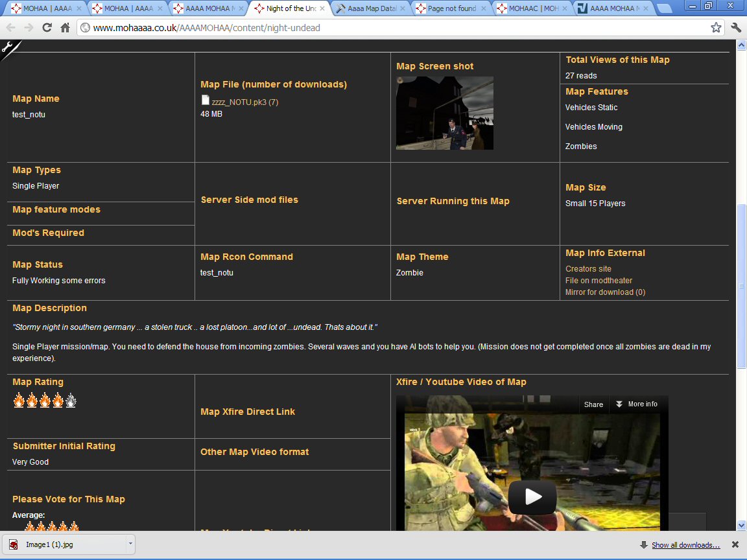Click the 'Single Player' map type text
Image resolution: width=747 pixels, height=560 pixels.
point(36,186)
